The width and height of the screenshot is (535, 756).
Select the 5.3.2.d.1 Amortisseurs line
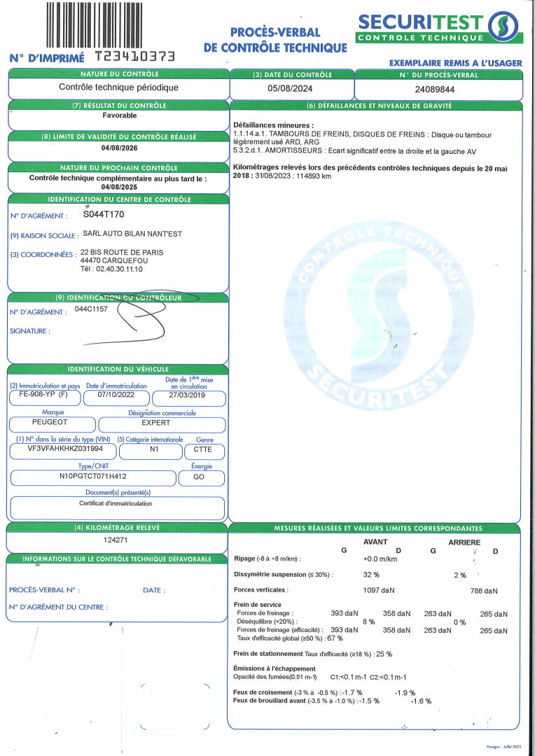tap(354, 151)
